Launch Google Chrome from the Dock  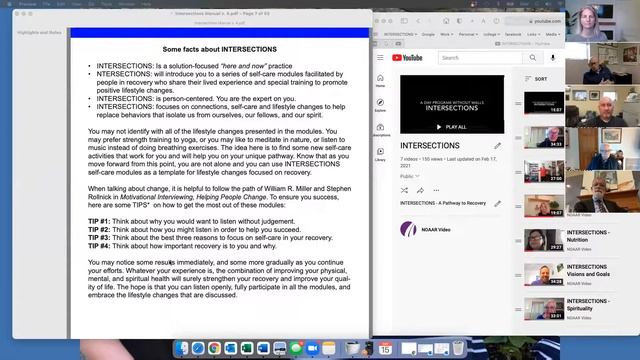point(214,348)
